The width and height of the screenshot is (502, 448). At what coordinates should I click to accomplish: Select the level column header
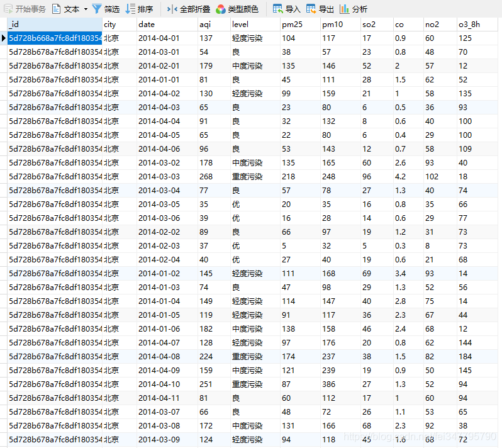[x=255, y=25]
